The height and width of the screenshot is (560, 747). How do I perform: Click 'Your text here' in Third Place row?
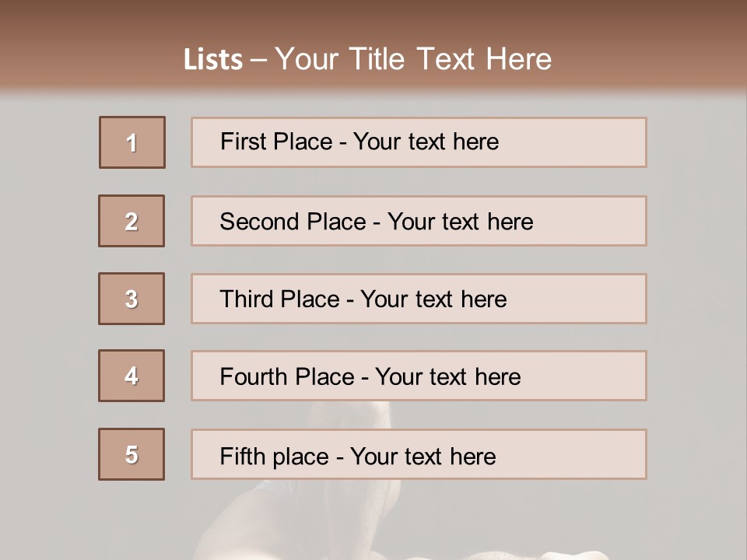coord(433,299)
